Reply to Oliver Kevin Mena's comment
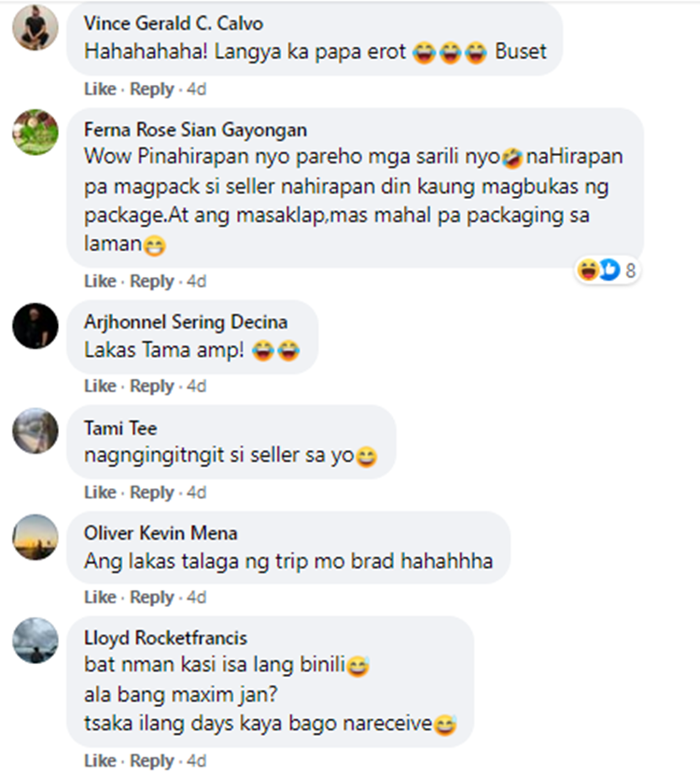Screen dimensions: 700x775 [x=151, y=597]
